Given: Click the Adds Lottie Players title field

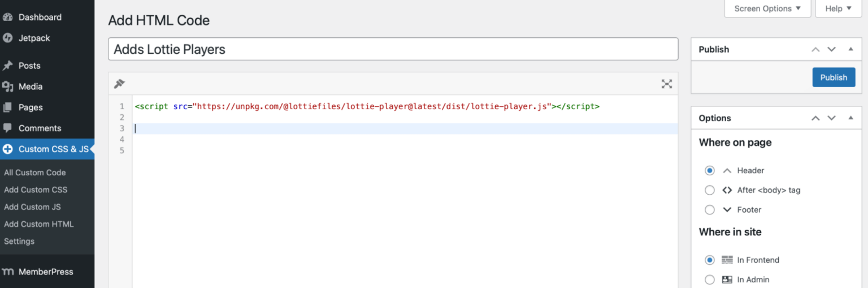Looking at the screenshot, I should [x=393, y=49].
